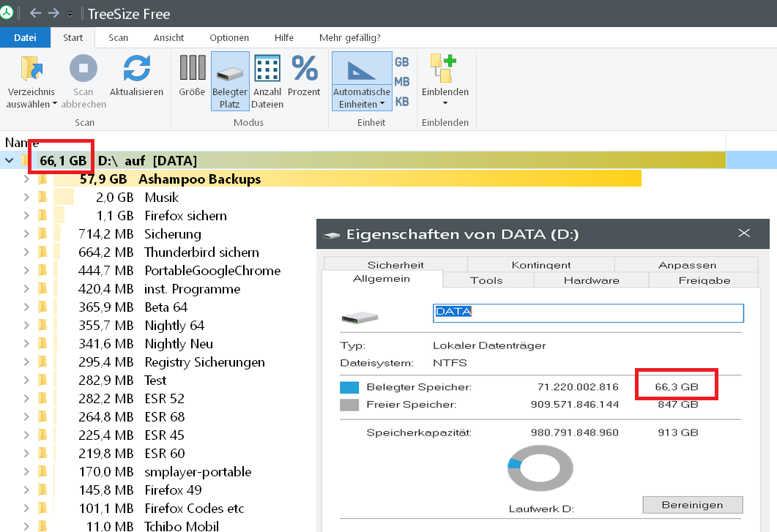Switch to the Hardware tab in properties
Image resolution: width=777 pixels, height=532 pixels.
(x=591, y=280)
